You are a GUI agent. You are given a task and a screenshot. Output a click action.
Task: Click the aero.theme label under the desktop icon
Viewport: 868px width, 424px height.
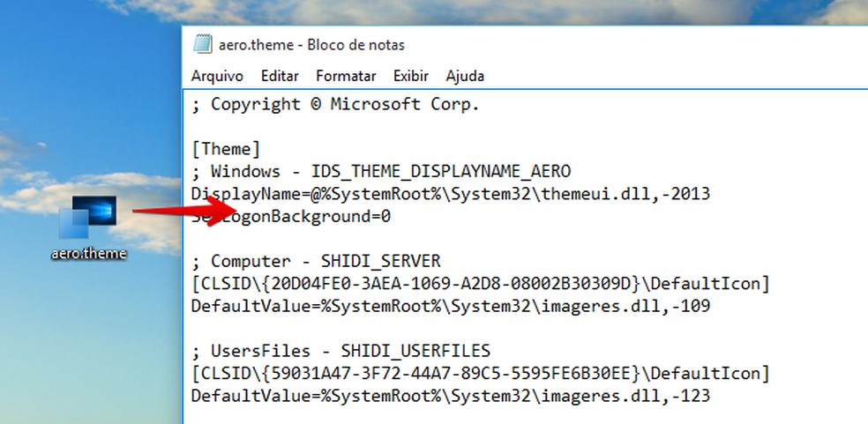[x=89, y=254]
